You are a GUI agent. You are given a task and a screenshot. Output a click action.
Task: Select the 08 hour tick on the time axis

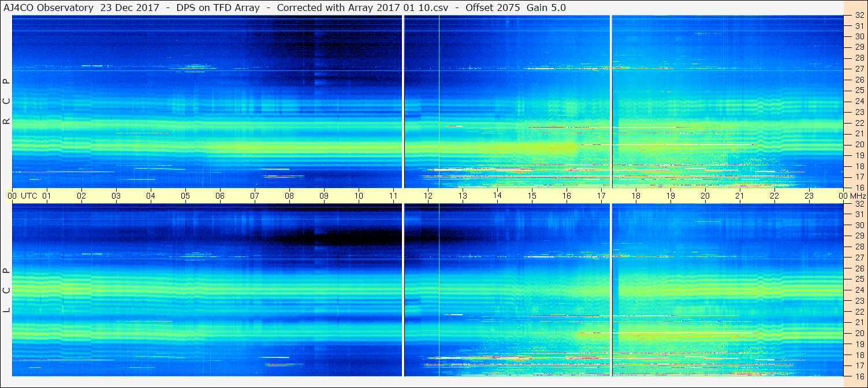tap(289, 196)
